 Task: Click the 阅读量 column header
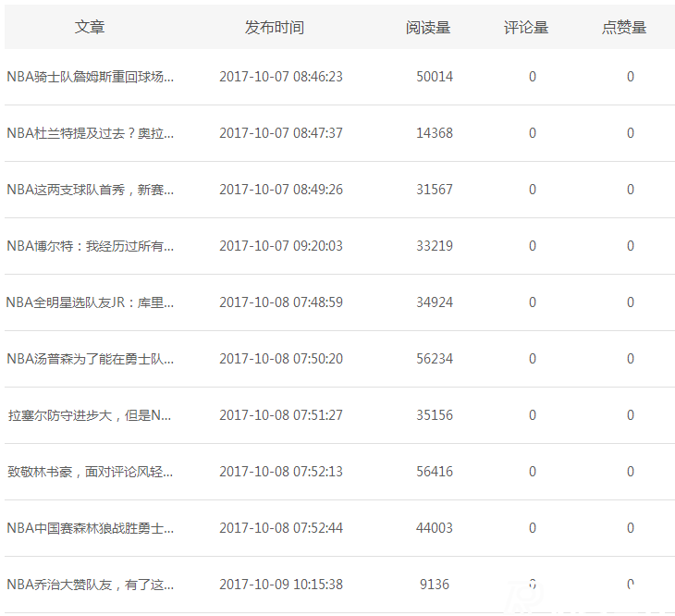tap(428, 28)
